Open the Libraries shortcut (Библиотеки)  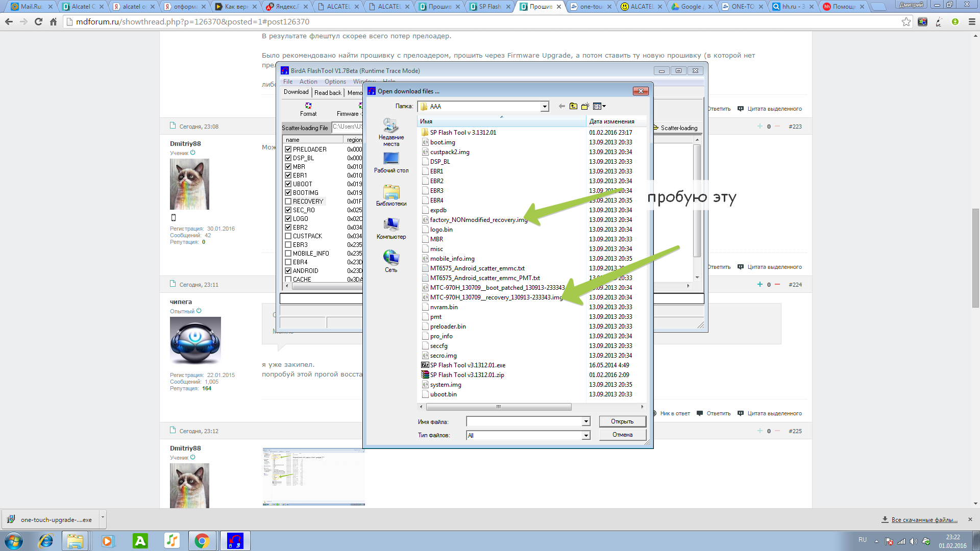(x=391, y=195)
